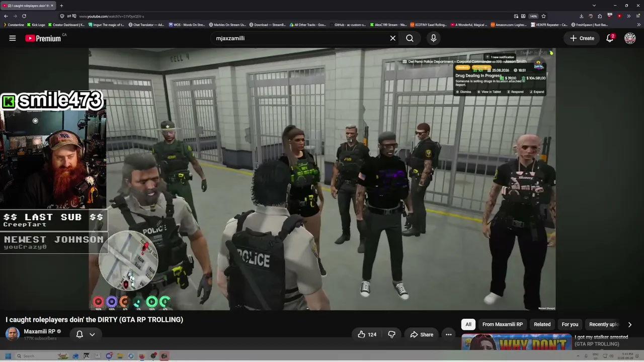Start voice search with microphone

click(x=434, y=38)
